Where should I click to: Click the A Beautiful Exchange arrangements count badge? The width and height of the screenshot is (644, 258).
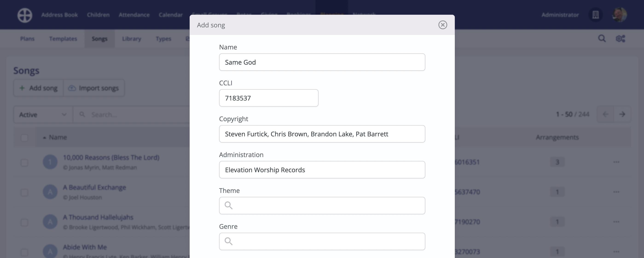[557, 192]
